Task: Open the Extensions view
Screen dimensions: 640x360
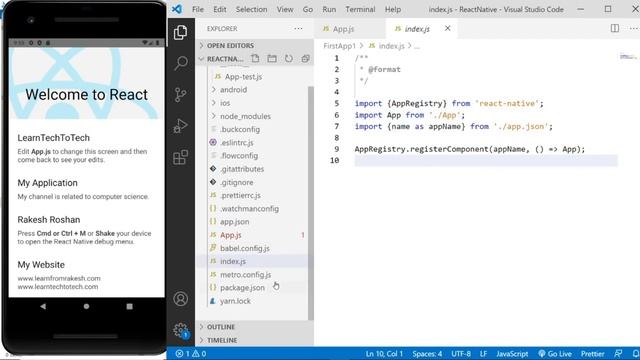Action: (x=180, y=157)
